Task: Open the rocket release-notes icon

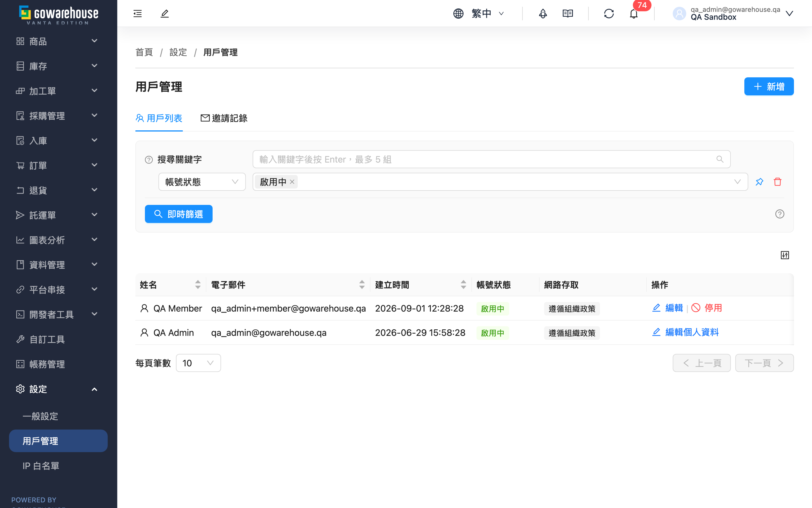Action: (x=543, y=14)
